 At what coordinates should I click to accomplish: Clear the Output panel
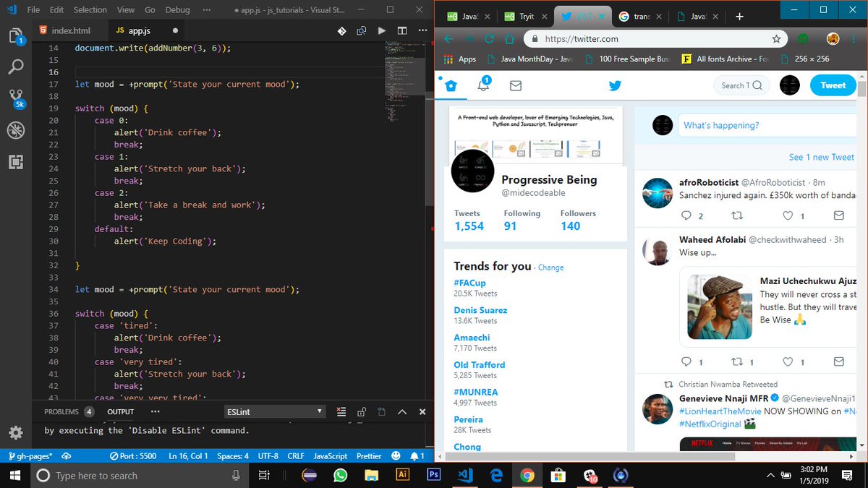[x=342, y=411]
